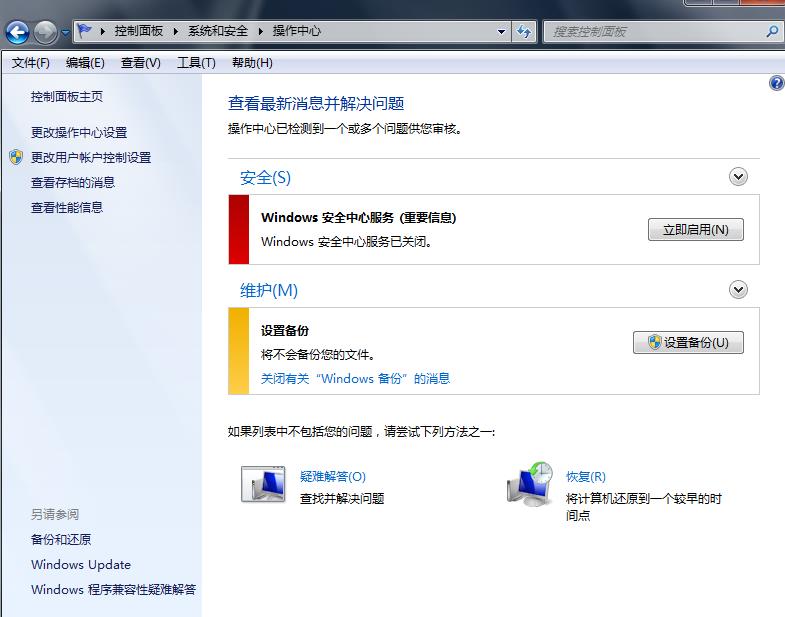Open 更改用户帐户控制设置
785x617 pixels.
(x=91, y=157)
